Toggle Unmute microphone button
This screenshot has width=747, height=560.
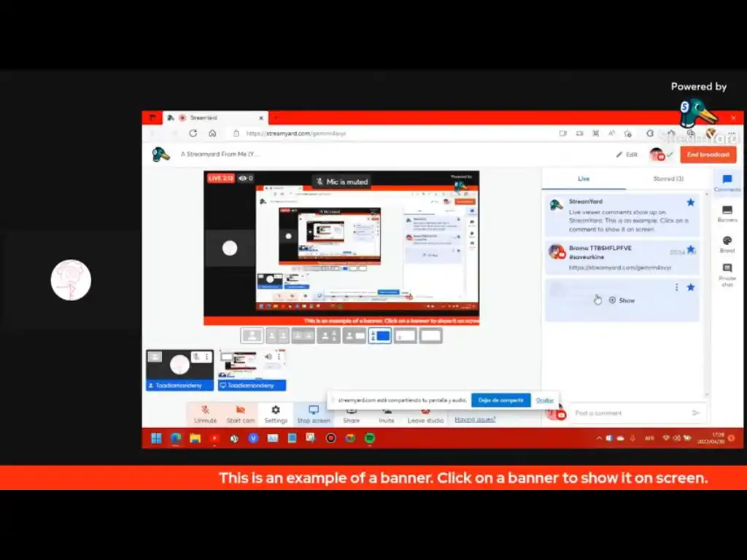click(x=205, y=414)
